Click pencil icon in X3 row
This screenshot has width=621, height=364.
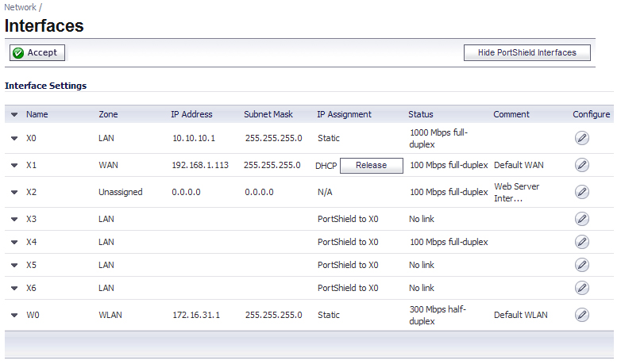581,219
